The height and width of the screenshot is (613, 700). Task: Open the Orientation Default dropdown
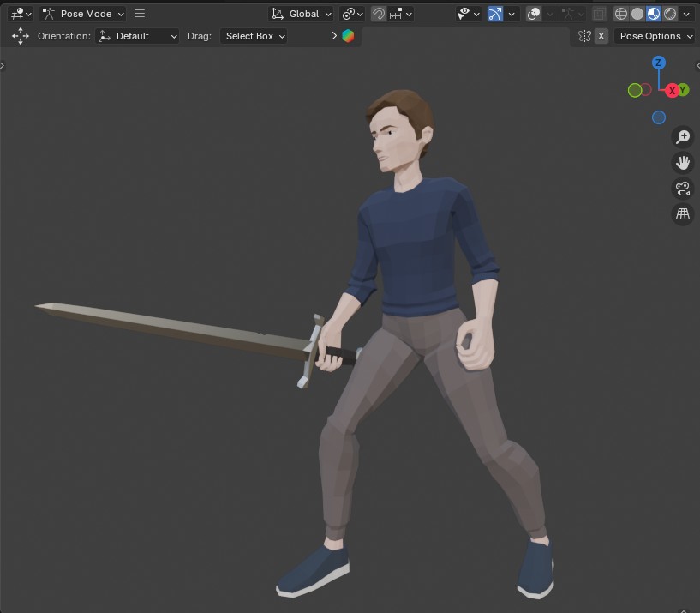point(138,36)
